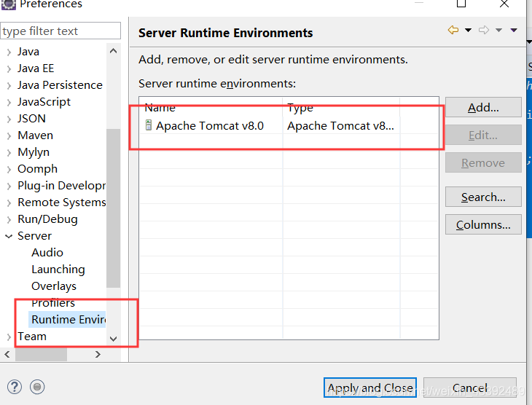This screenshot has width=532, height=405.
Task: Open Overlays under Server
Action: [x=54, y=286]
